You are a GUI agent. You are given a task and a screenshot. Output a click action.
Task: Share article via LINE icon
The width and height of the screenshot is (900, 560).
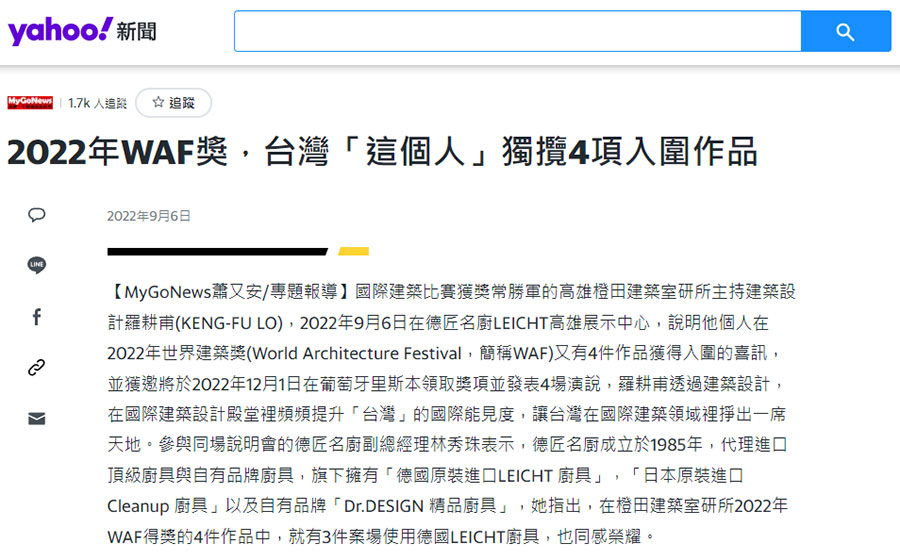point(37,265)
